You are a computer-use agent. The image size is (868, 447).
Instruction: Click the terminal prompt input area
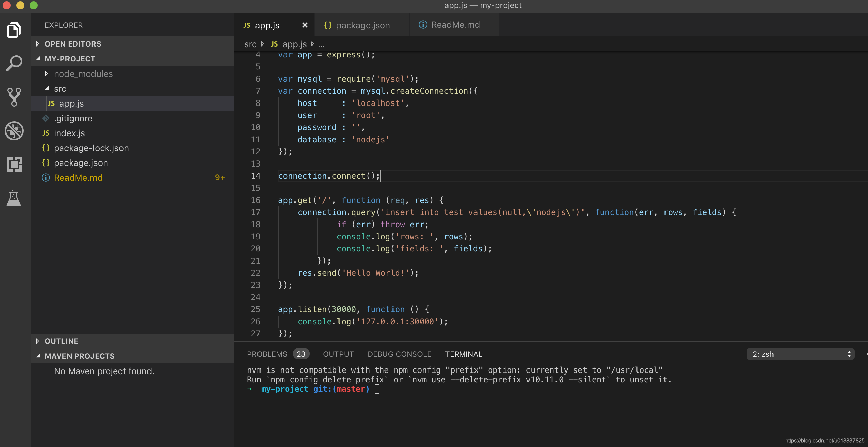[377, 389]
